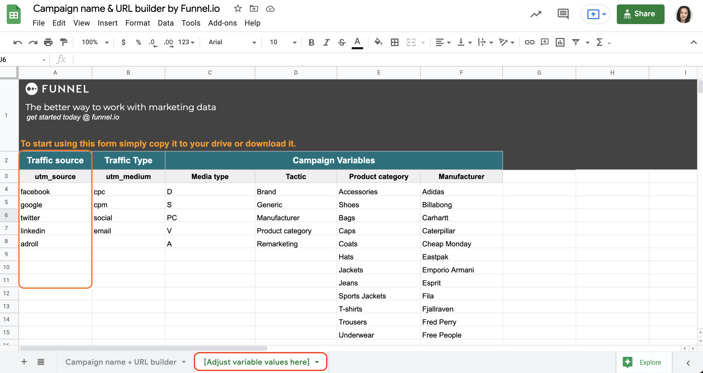Open horizontal align dropdown
This screenshot has height=373, width=703.
[x=443, y=43]
